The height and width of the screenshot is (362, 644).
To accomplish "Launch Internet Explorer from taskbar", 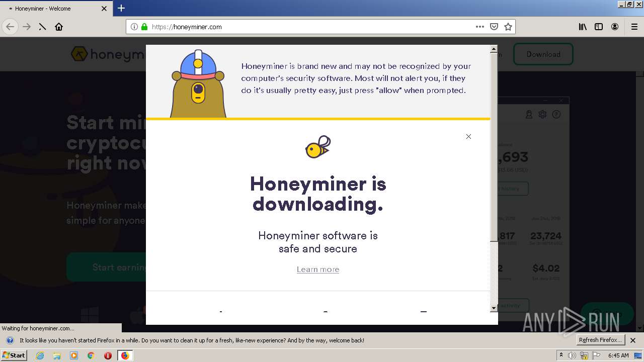I will (x=40, y=355).
